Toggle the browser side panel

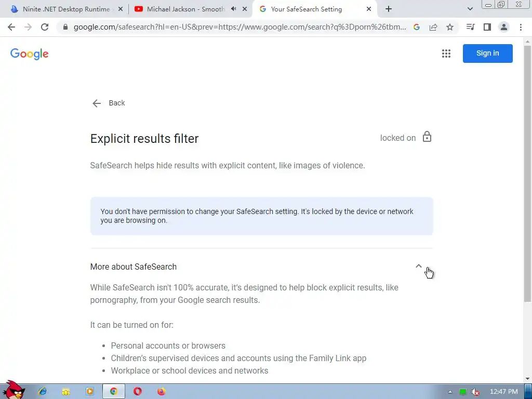pyautogui.click(x=487, y=27)
